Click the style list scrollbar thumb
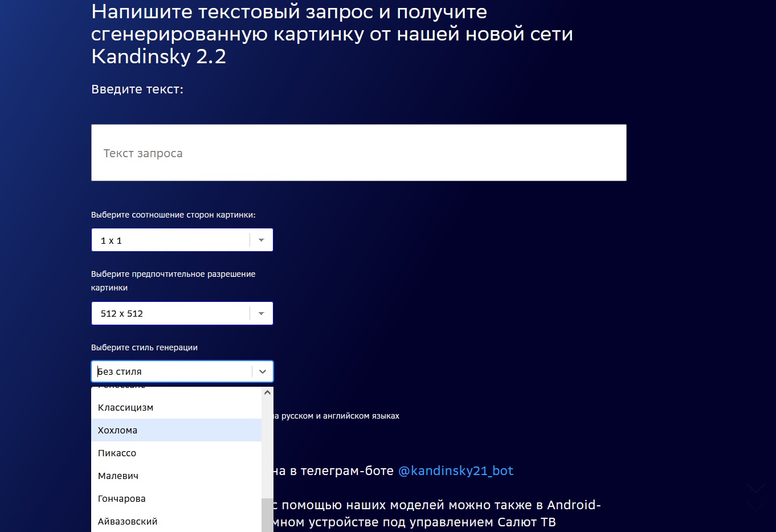This screenshot has width=776, height=532. tap(267, 515)
